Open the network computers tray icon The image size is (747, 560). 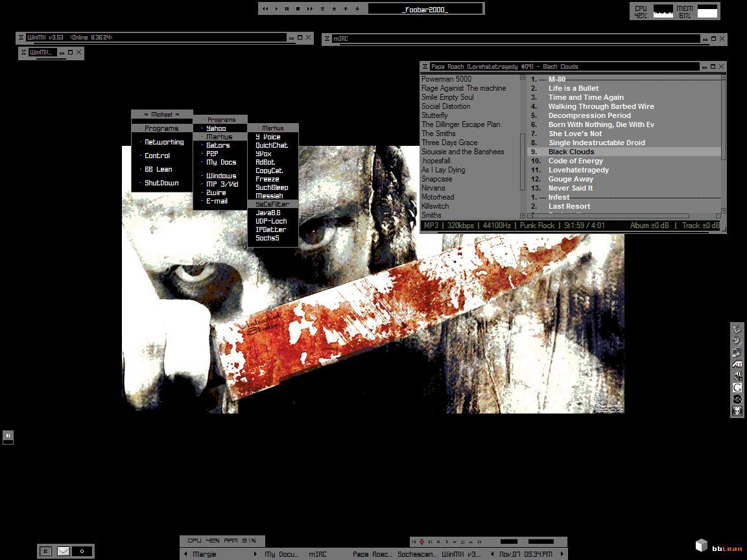coord(737,353)
